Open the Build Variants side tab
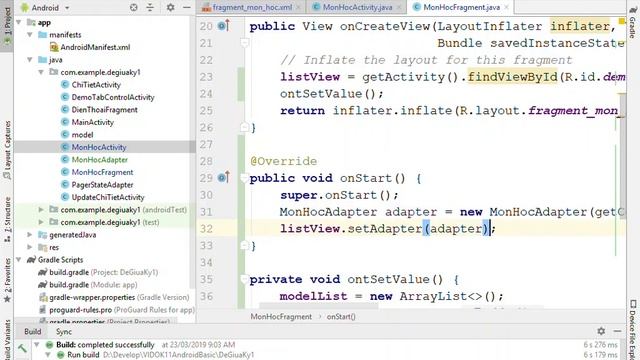Image resolution: width=640 pixels, height=360 pixels. pos(7,339)
